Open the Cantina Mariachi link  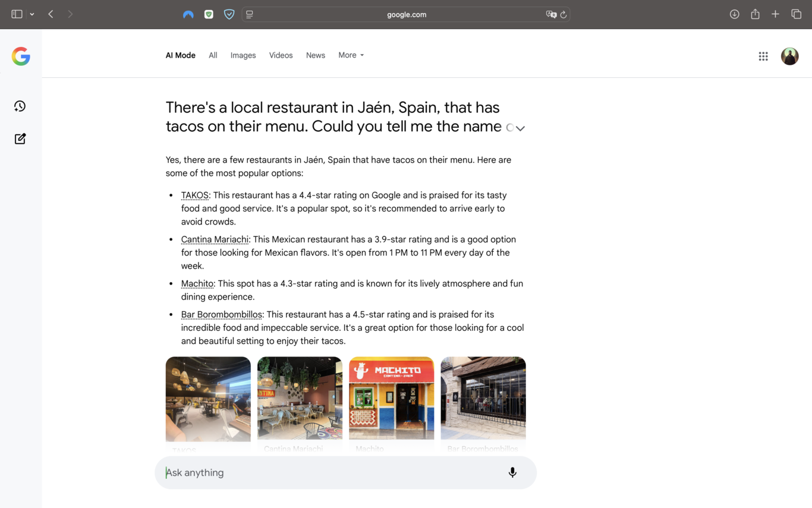[215, 239]
